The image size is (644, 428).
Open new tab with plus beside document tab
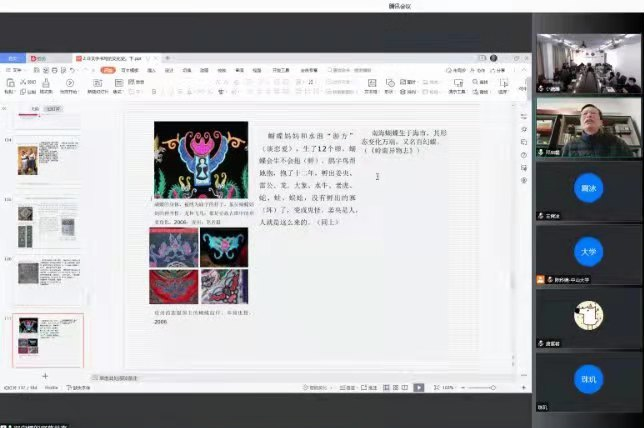(167, 59)
